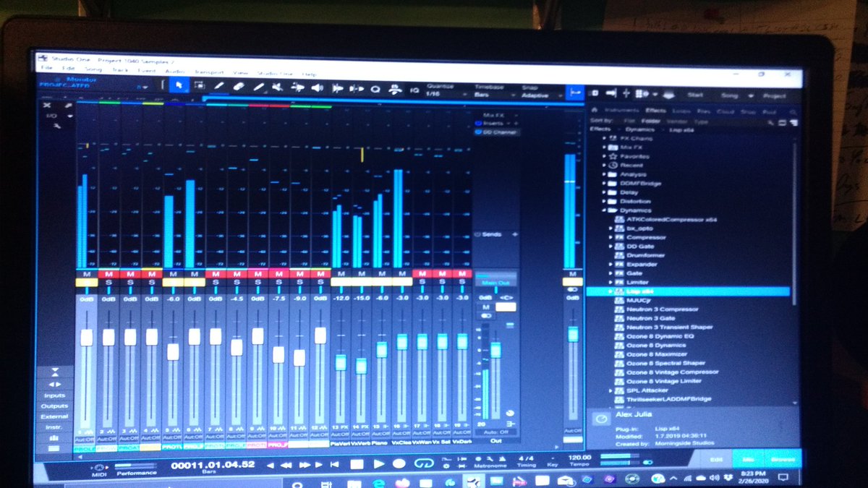The height and width of the screenshot is (488, 868).
Task: Click the Fast Forward transport button
Action: 305,464
